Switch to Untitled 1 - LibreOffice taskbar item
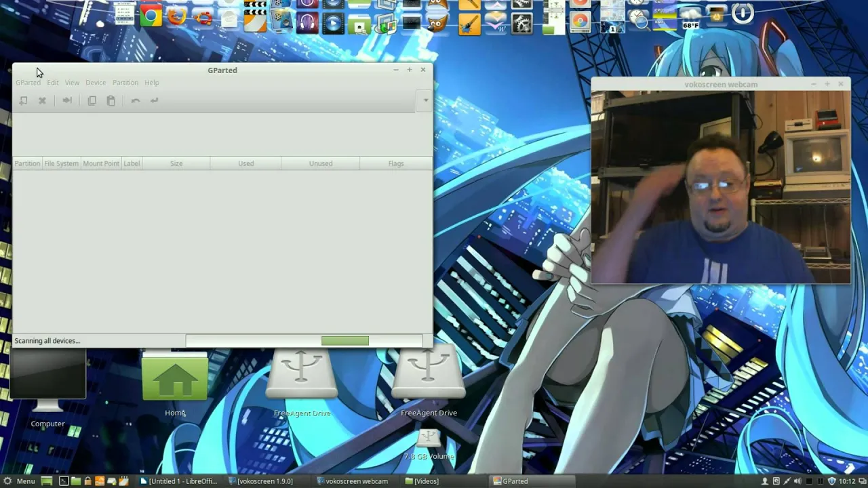This screenshot has width=868, height=488. (179, 481)
